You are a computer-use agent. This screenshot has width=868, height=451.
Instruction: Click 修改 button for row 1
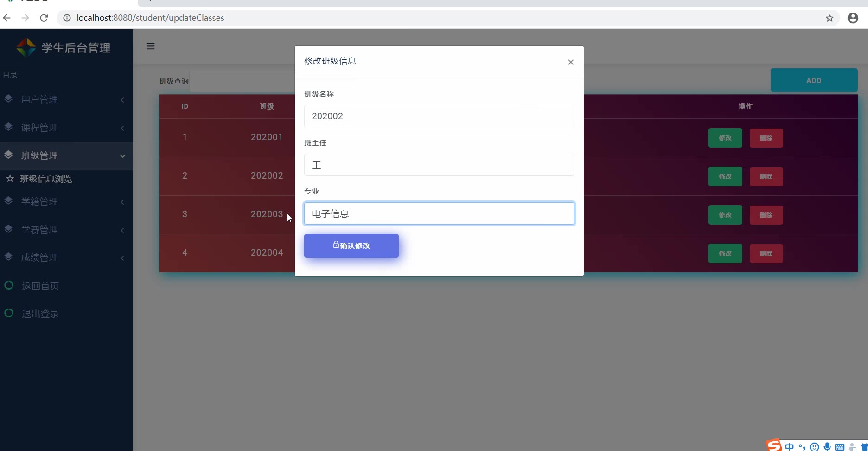[725, 138]
